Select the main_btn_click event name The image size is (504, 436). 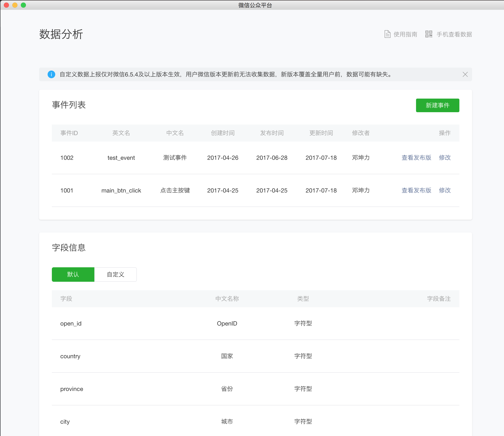pyautogui.click(x=121, y=191)
